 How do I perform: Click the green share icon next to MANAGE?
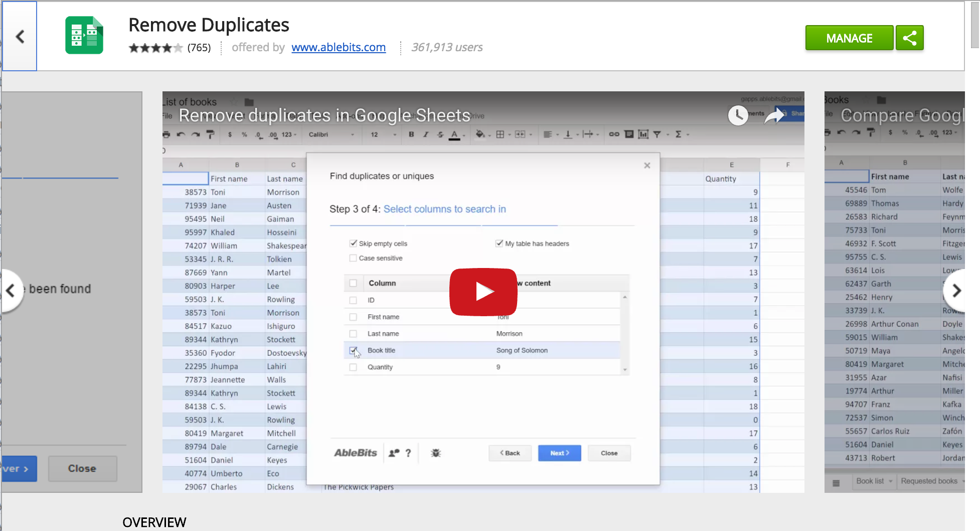tap(909, 37)
